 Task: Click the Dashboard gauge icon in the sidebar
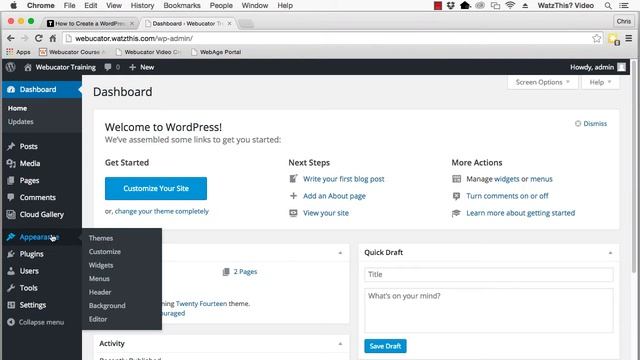tap(11, 89)
